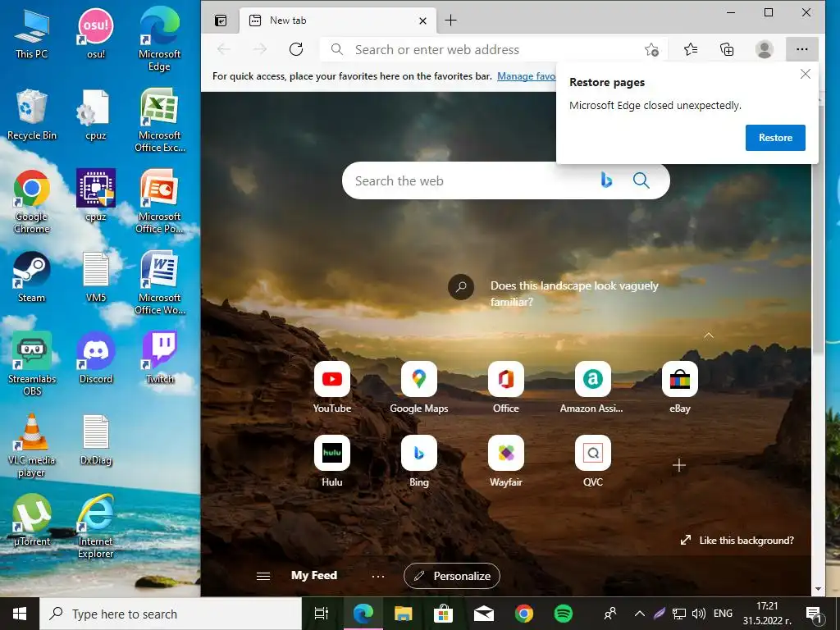Open the Office quick link
The height and width of the screenshot is (630, 840).
coord(505,387)
